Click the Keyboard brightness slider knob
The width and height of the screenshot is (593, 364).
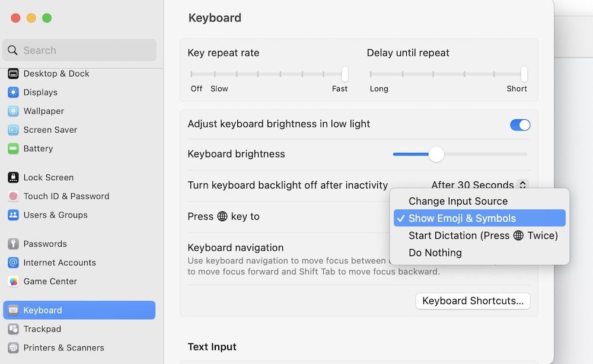click(436, 154)
